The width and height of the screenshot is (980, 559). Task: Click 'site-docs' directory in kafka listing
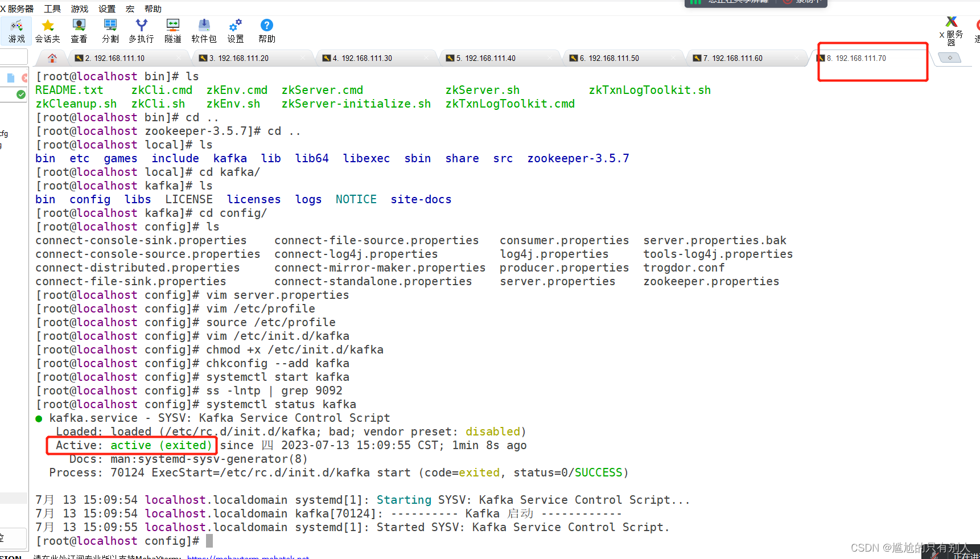(421, 199)
